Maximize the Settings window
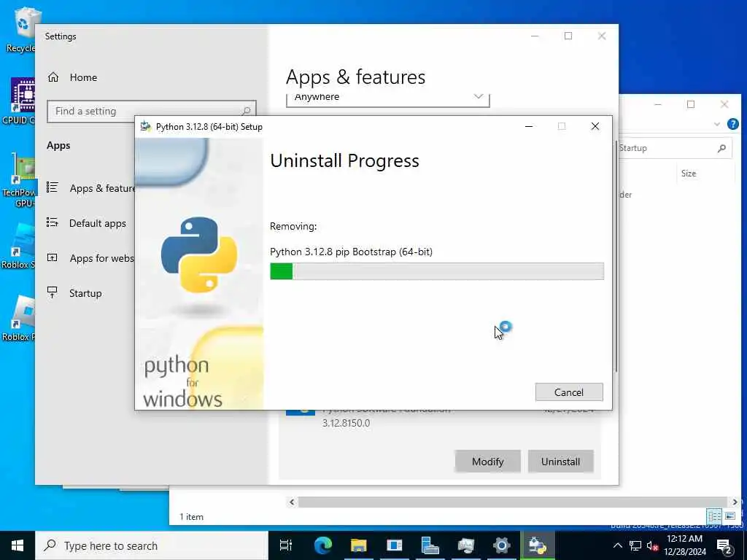 click(x=568, y=36)
